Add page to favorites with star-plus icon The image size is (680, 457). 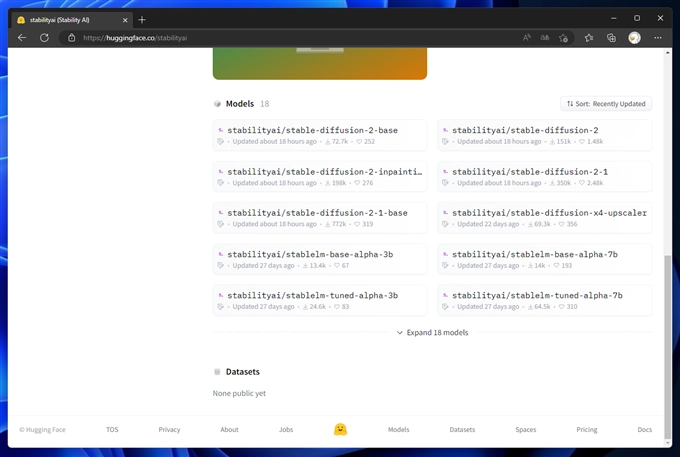coord(563,38)
